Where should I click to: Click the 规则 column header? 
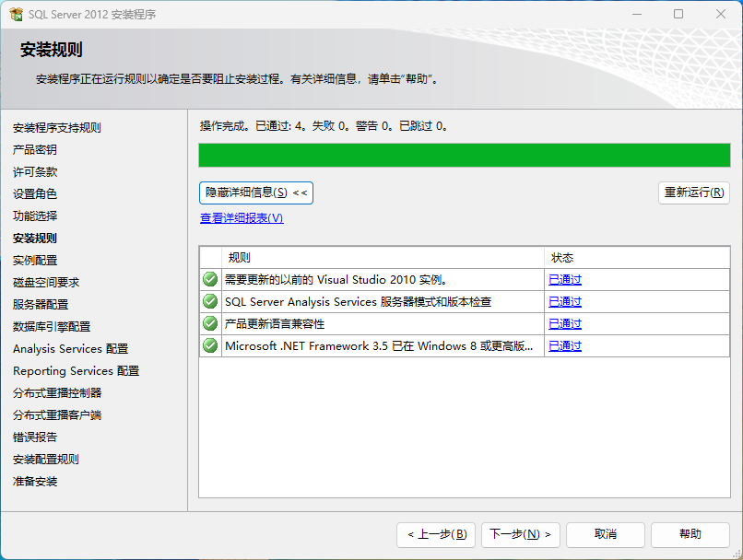coord(383,258)
